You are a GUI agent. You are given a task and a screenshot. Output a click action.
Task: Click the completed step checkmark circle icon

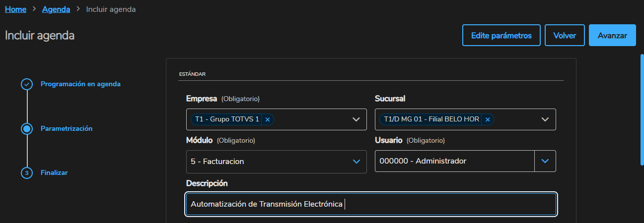(27, 84)
